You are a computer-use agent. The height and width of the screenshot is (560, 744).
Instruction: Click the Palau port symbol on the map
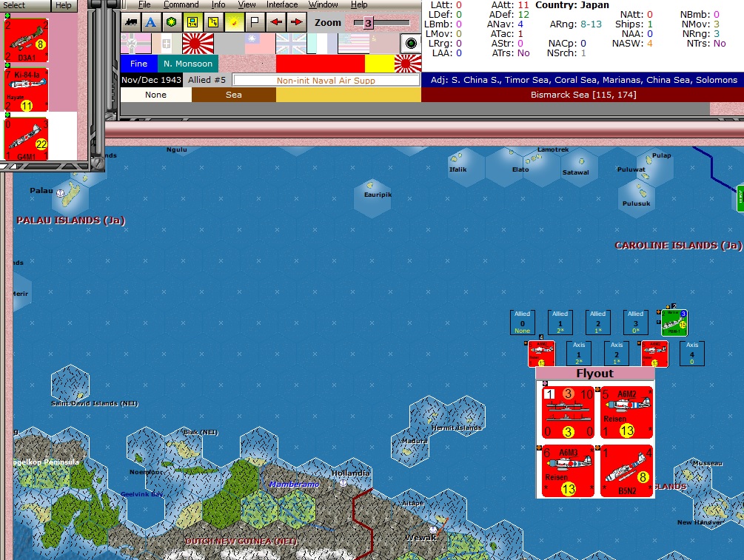click(x=60, y=193)
